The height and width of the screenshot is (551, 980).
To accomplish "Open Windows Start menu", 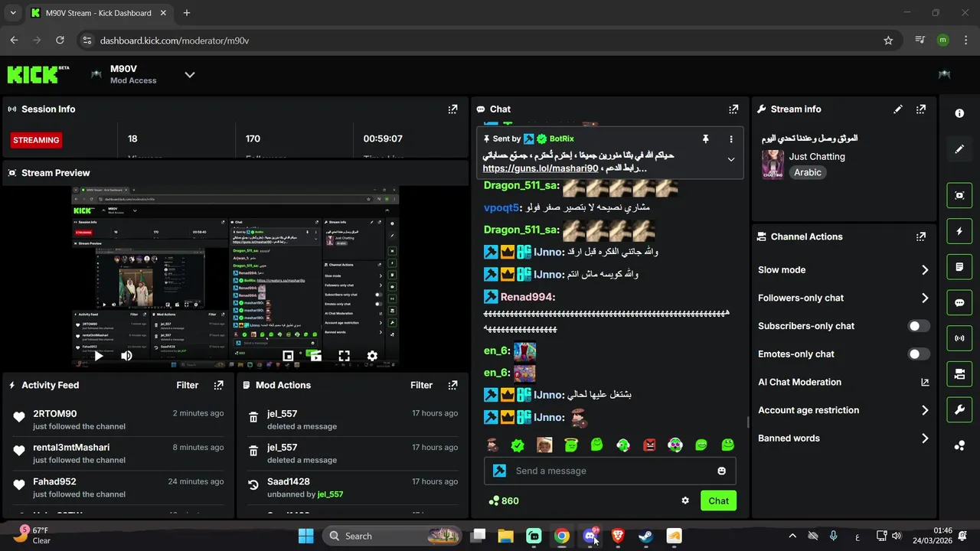I will [305, 536].
